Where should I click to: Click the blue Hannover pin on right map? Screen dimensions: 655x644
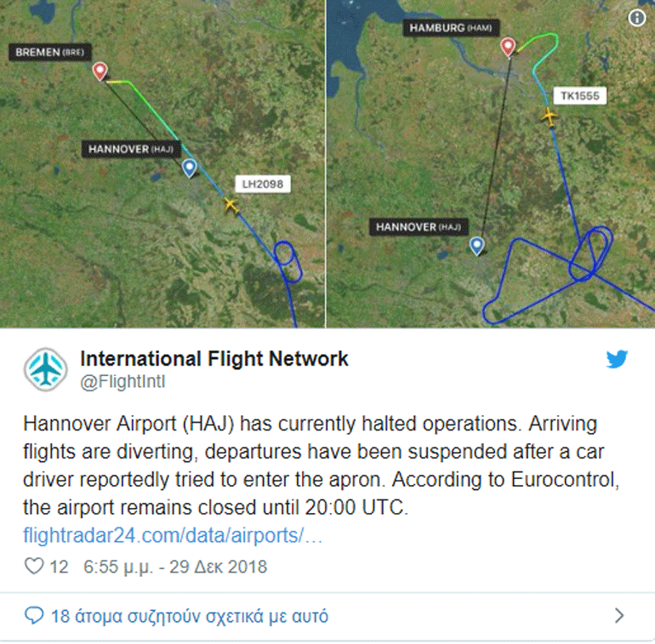477,245
